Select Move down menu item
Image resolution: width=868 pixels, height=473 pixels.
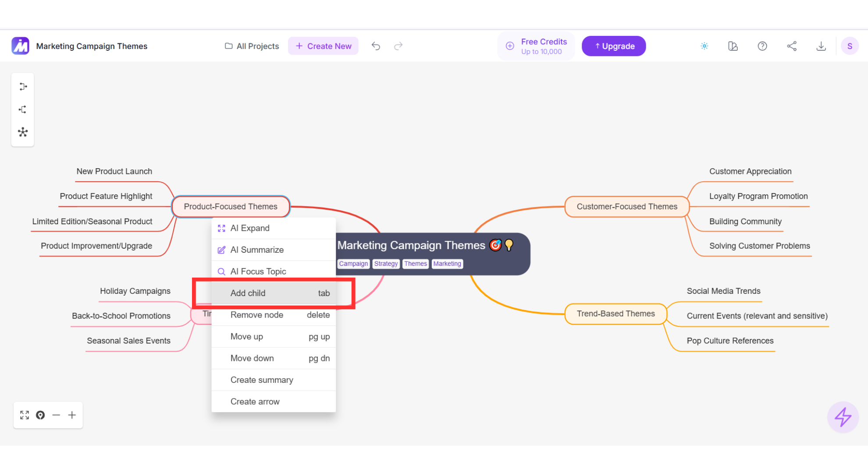tap(274, 358)
